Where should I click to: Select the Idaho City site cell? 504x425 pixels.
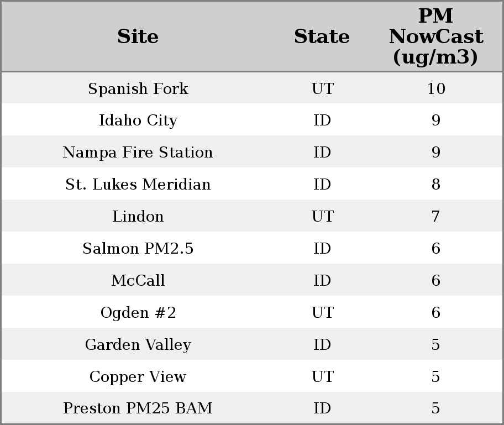[138, 120]
